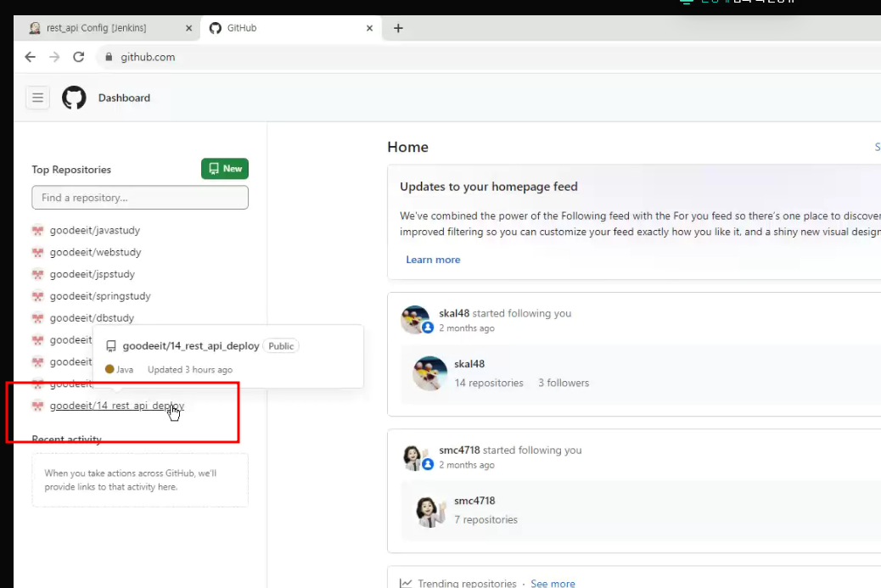Image resolution: width=881 pixels, height=588 pixels.
Task: Open the skal48 name in the profile card
Action: [469, 364]
